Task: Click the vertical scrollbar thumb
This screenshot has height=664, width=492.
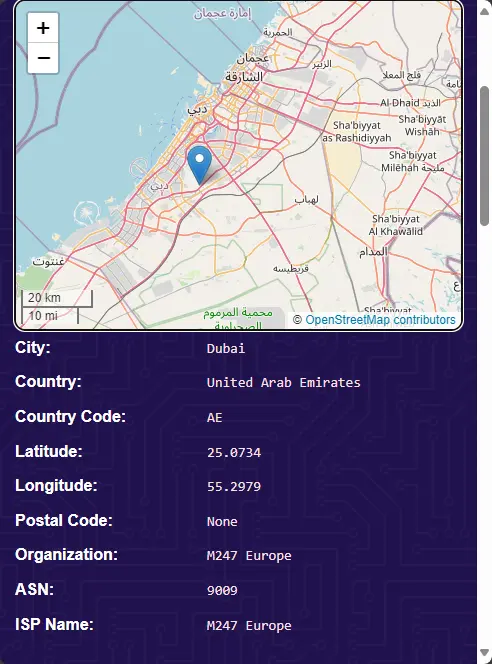Action: click(484, 156)
